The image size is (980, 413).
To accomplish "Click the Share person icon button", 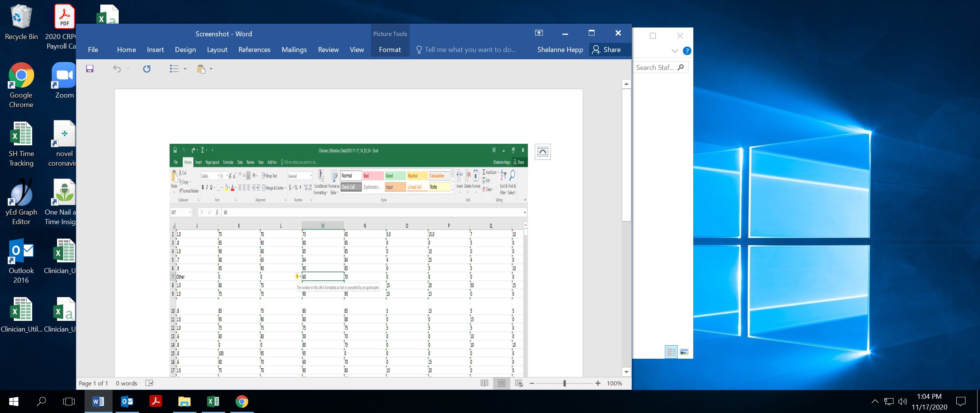I will [606, 50].
